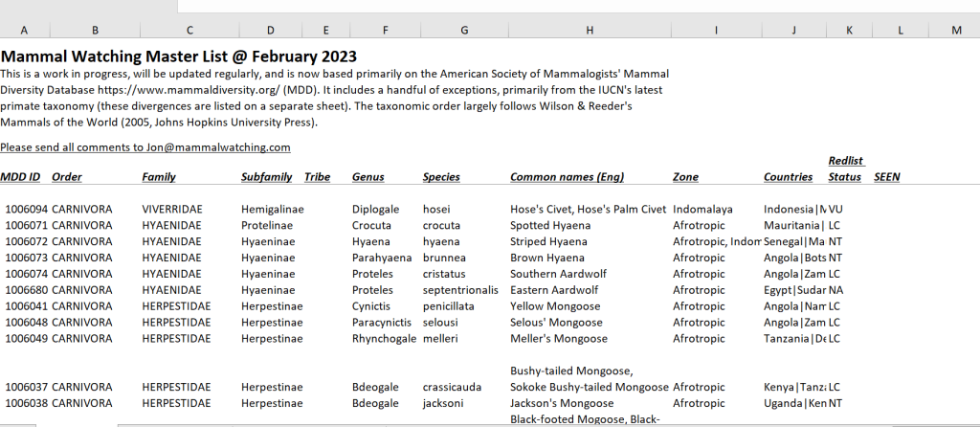Image resolution: width=980 pixels, height=427 pixels.
Task: Select the Uganda|Ken countries cell
Action: tap(793, 404)
